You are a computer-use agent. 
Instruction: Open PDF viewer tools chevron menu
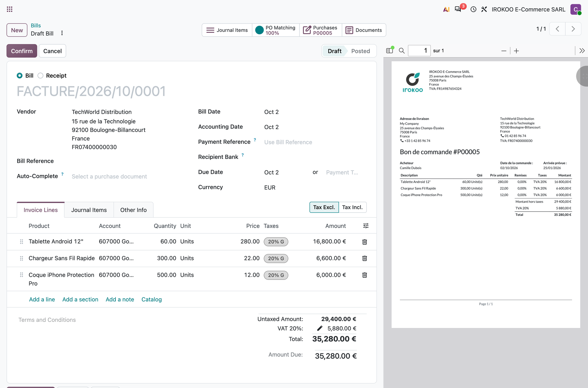point(582,51)
